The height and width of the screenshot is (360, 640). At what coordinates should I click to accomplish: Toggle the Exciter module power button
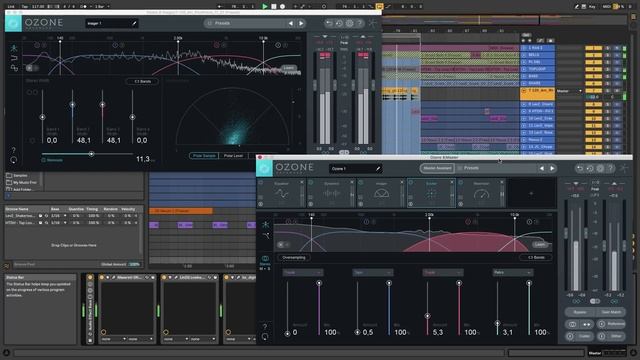coord(411,182)
